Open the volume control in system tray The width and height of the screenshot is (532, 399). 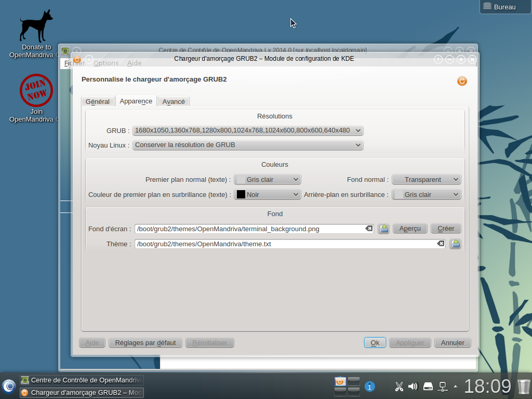tap(413, 386)
